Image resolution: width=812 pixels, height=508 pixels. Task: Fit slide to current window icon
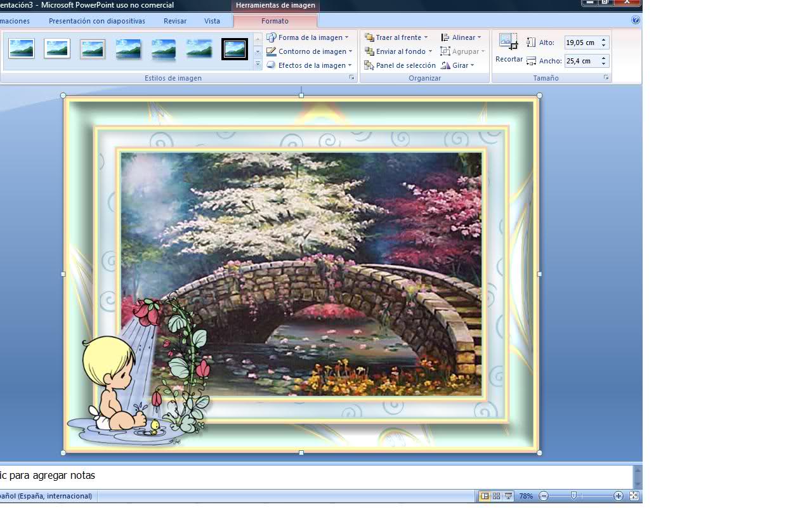click(633, 496)
